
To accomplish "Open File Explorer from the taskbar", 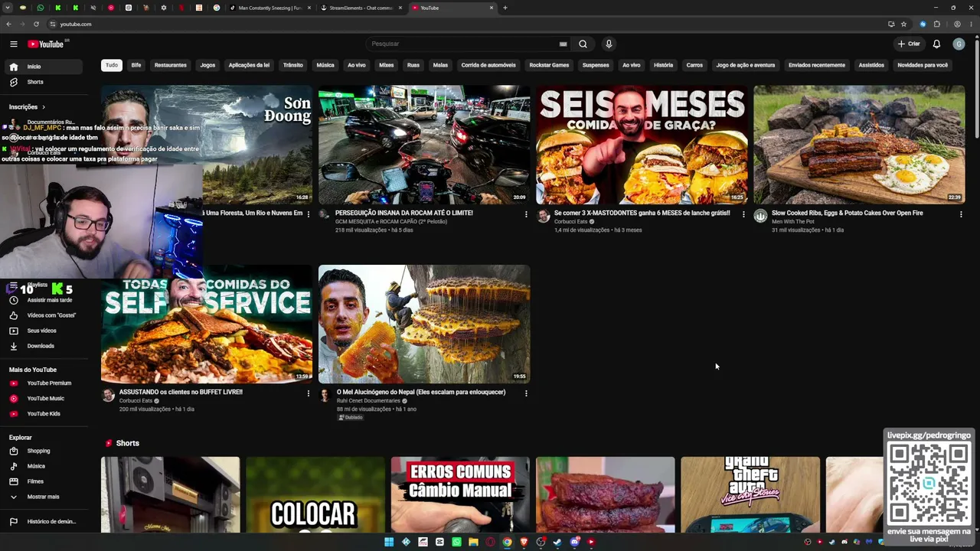I will coord(473,542).
